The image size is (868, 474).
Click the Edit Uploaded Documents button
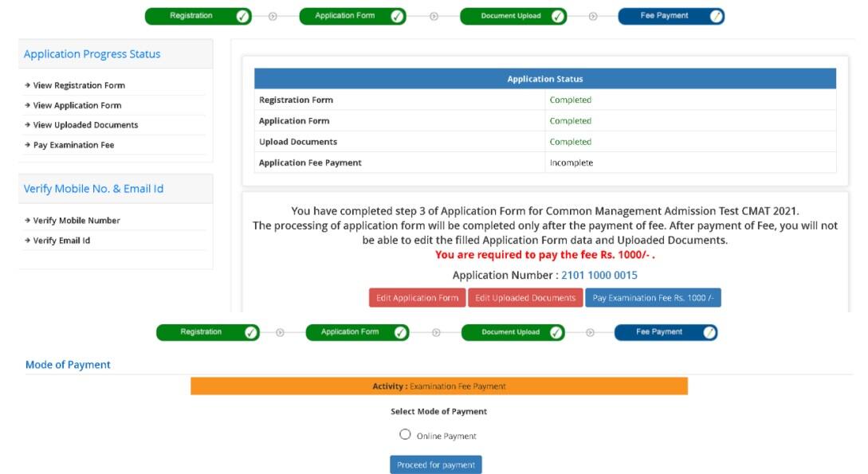click(525, 298)
